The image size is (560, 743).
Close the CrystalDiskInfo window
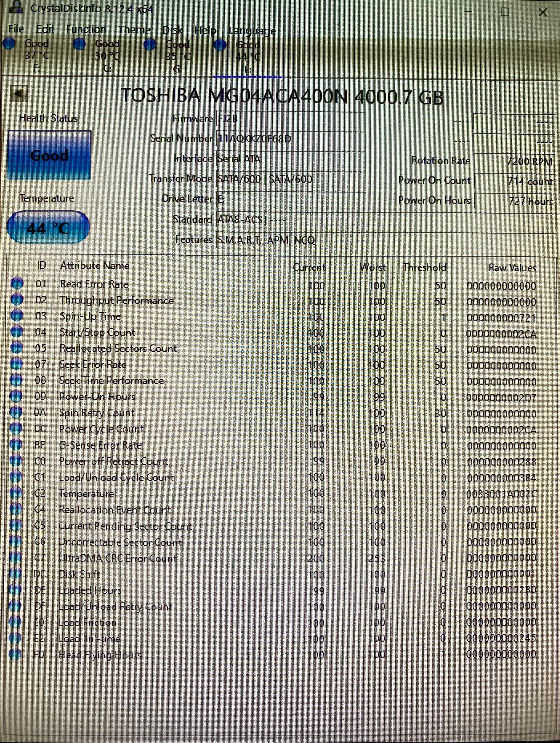543,12
